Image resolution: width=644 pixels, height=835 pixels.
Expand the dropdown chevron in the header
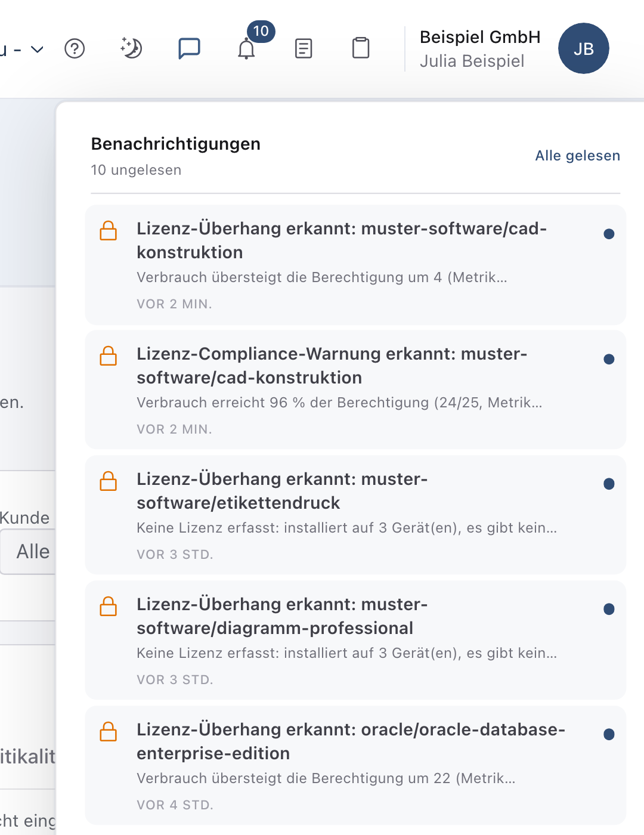pyautogui.click(x=37, y=49)
